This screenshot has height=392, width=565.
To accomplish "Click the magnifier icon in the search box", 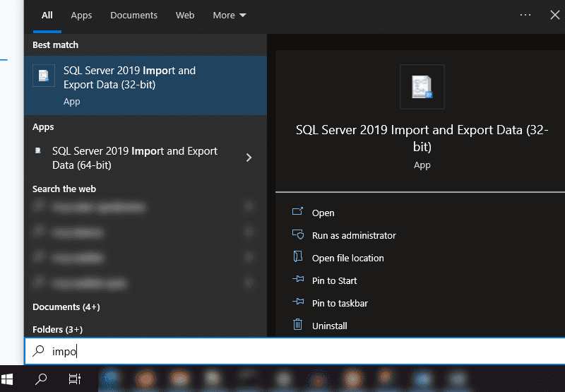I will [x=38, y=351].
